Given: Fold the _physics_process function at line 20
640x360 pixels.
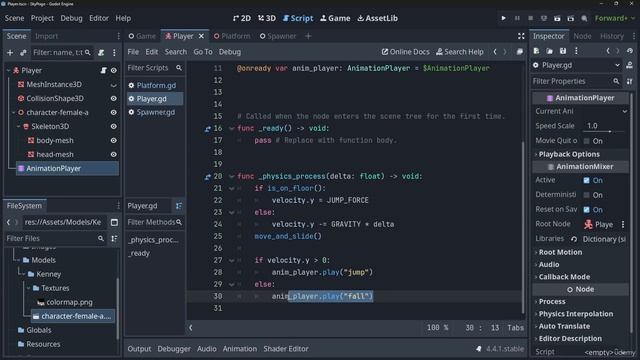Looking at the screenshot, I should tap(231, 177).
